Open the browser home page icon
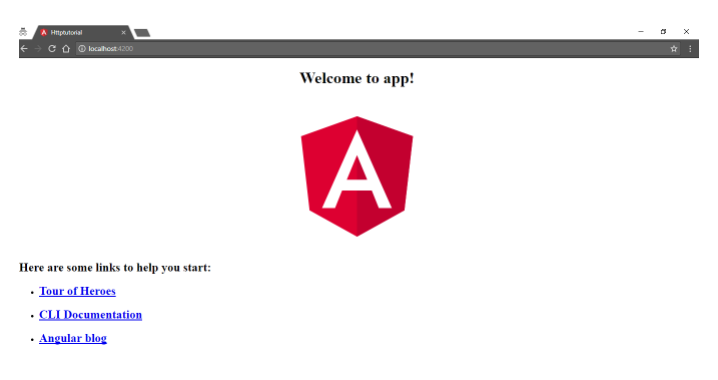Image resolution: width=718 pixels, height=380 pixels. pos(66,49)
